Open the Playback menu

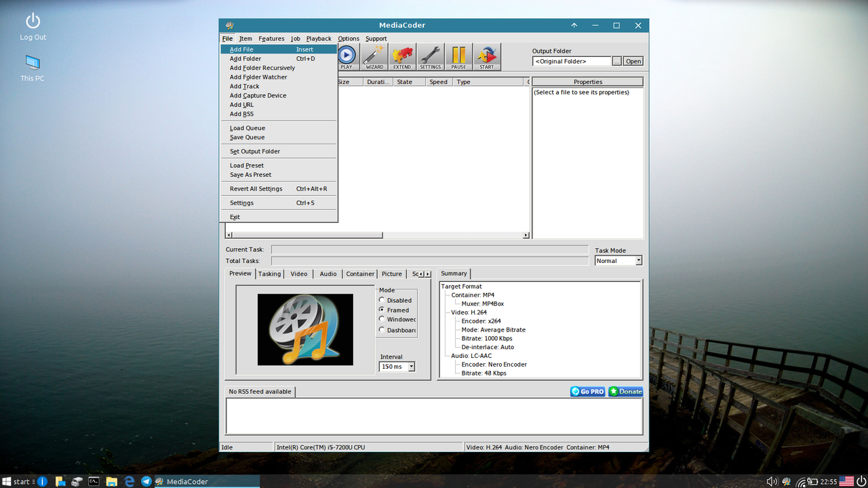pos(319,39)
